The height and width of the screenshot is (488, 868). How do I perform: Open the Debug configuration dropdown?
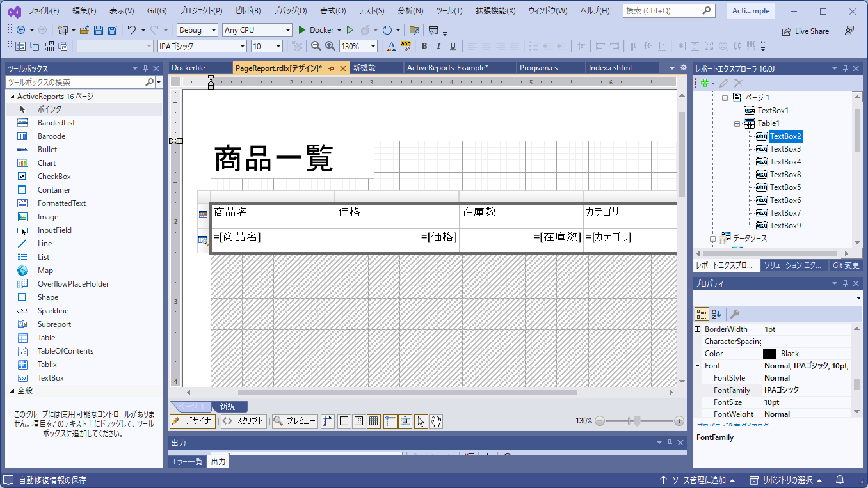[x=198, y=30]
